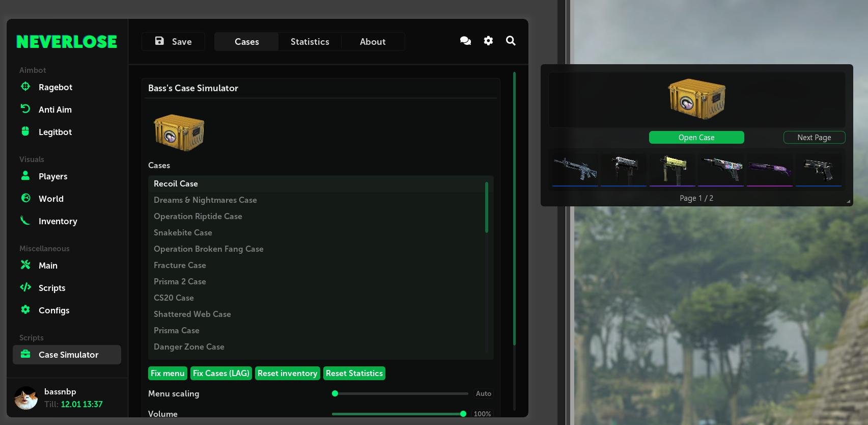Click 100% volume value field
The image size is (868, 425).
coord(482,414)
